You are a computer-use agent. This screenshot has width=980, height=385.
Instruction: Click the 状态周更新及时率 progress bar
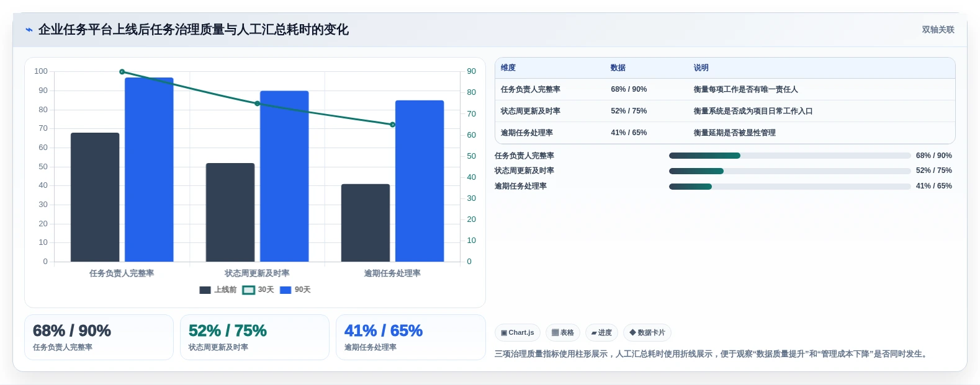click(x=789, y=171)
